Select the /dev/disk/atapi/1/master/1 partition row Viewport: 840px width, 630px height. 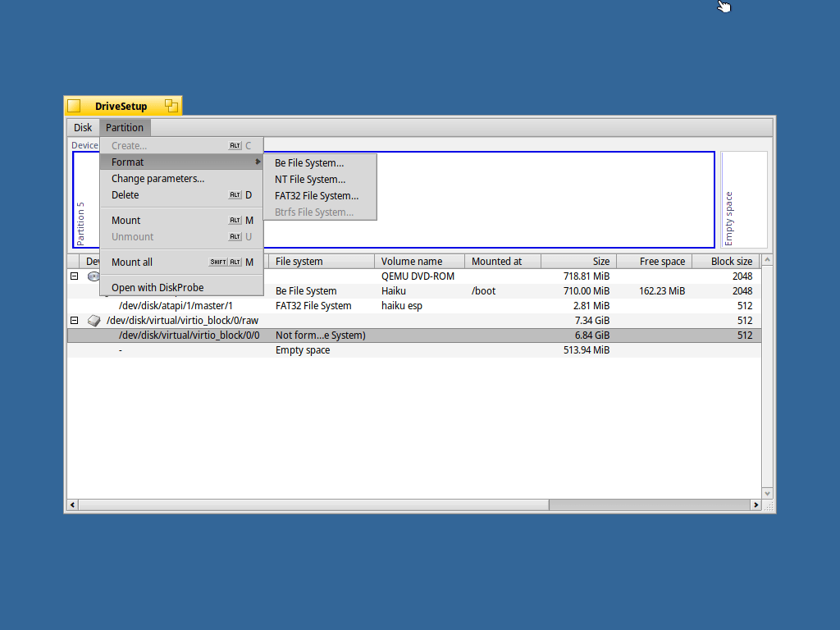[414, 306]
